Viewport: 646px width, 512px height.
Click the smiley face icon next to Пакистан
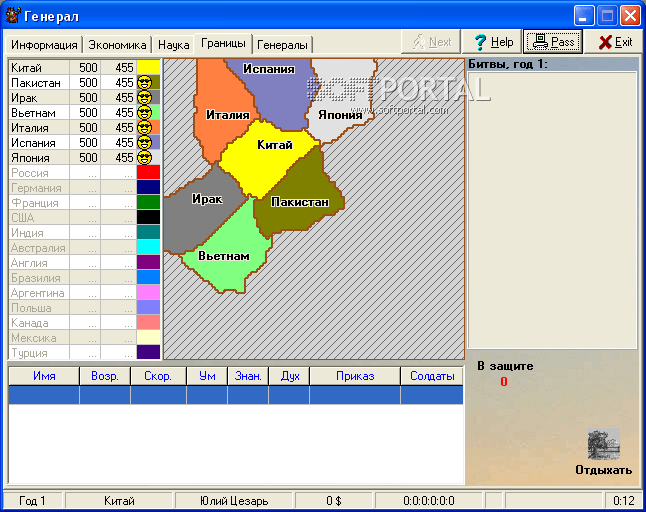[143, 83]
